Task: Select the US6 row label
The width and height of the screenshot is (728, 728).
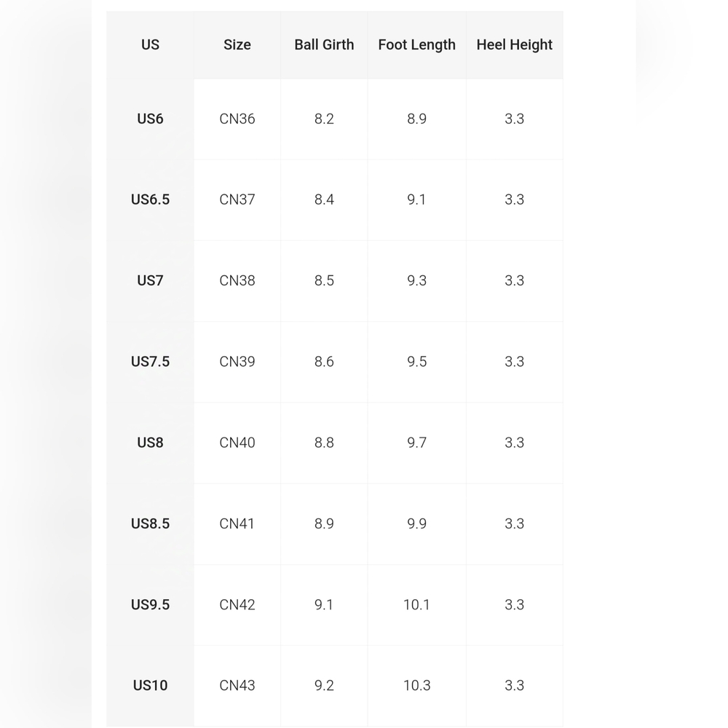Action: (x=150, y=119)
